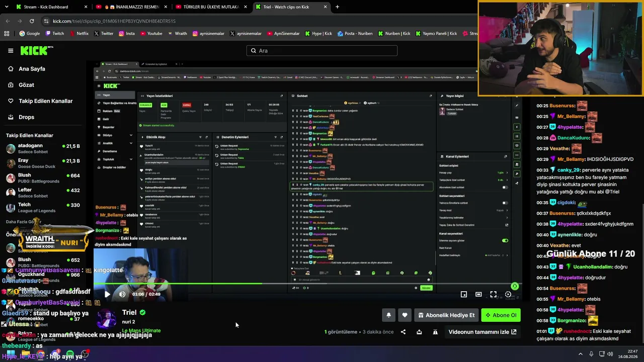Viewport: 644px width, 362px height.
Task: Share the clip using the share icon
Action: (x=403, y=332)
